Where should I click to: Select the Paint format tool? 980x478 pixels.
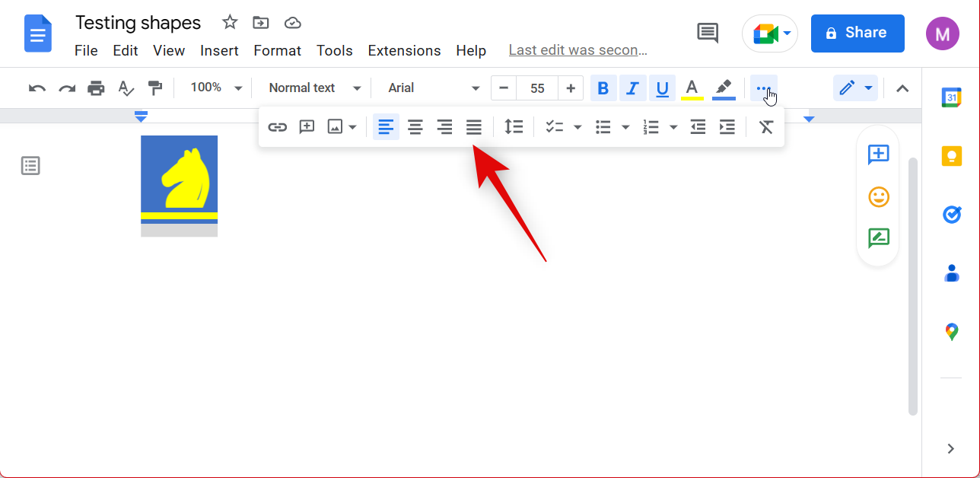pos(155,88)
